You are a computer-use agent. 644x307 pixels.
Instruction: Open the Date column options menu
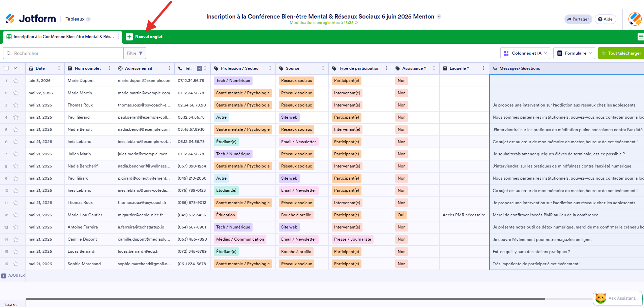59,68
